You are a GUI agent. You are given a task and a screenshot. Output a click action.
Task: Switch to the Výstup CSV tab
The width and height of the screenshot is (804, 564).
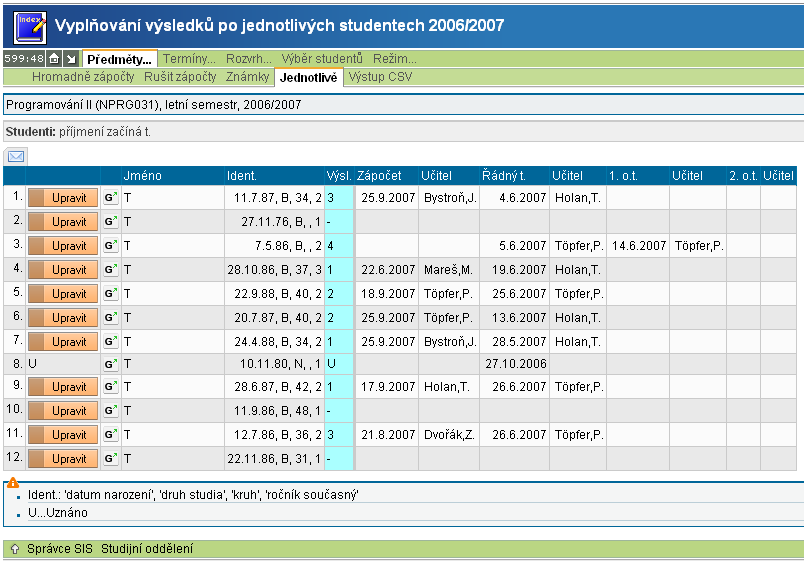click(380, 77)
